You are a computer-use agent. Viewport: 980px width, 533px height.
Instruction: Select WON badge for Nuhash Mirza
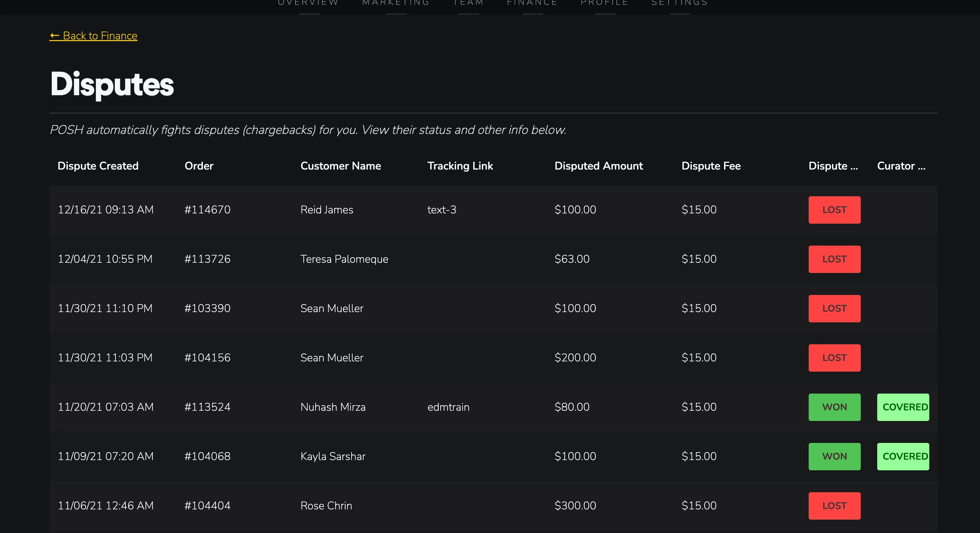(834, 407)
